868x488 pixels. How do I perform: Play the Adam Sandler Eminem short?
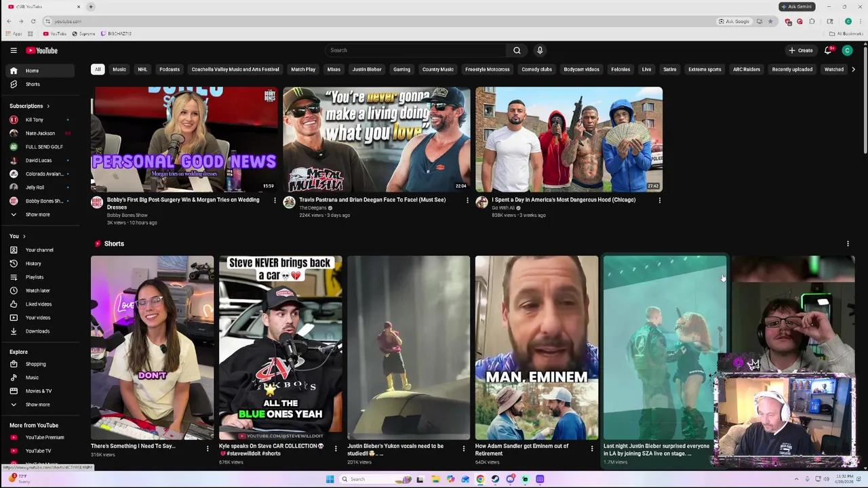(x=536, y=348)
